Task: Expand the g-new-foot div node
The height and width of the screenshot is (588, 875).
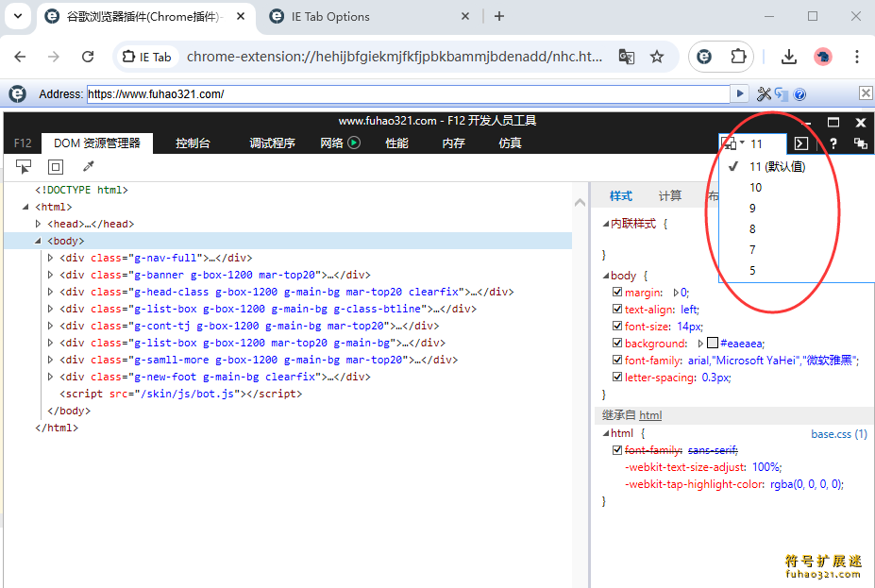Action: 50,377
